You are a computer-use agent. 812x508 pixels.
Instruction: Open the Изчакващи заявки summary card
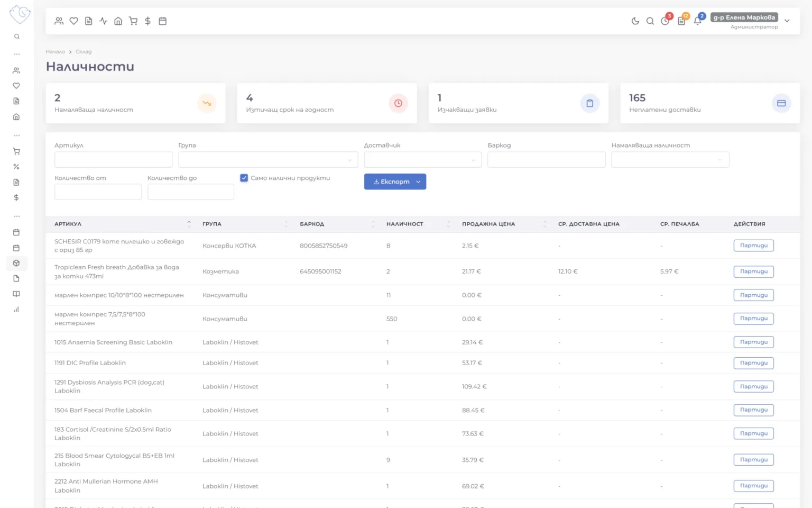[x=519, y=103]
